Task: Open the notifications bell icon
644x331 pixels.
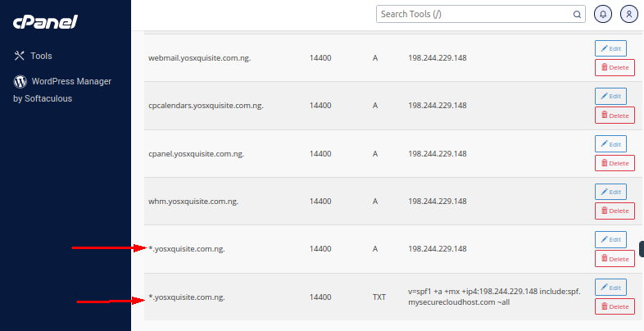Action: click(x=603, y=14)
